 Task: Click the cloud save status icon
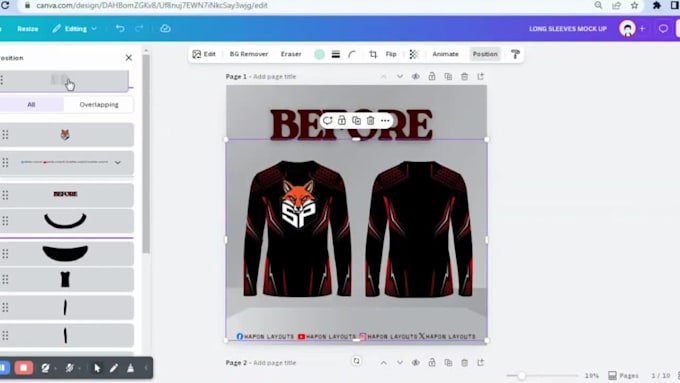coord(165,29)
